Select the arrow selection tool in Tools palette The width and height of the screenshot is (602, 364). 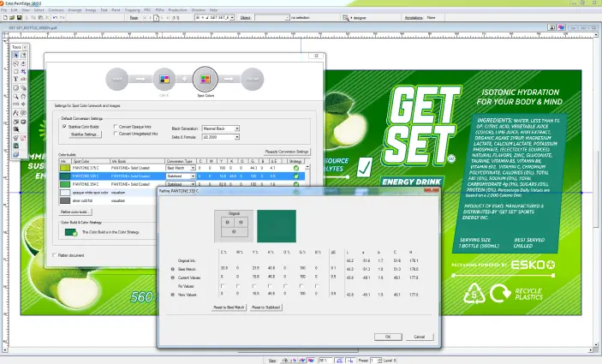coord(15,56)
